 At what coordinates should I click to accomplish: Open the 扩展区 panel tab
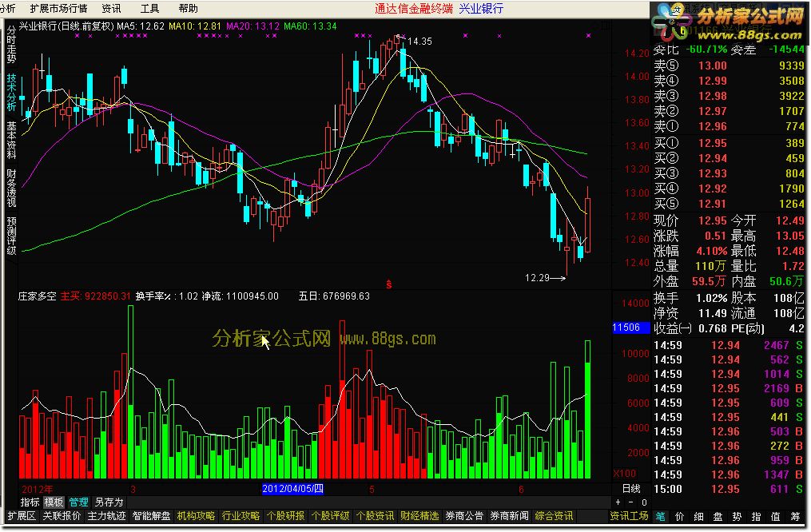click(x=22, y=516)
